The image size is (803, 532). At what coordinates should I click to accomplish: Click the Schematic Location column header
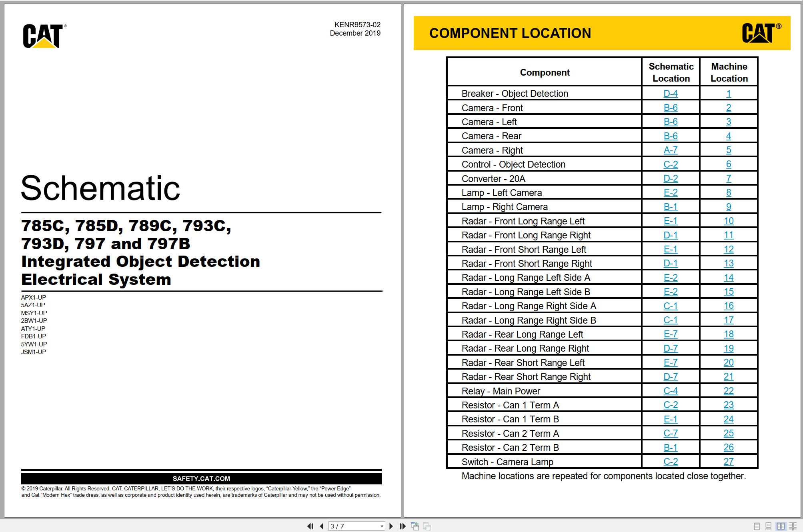(671, 72)
